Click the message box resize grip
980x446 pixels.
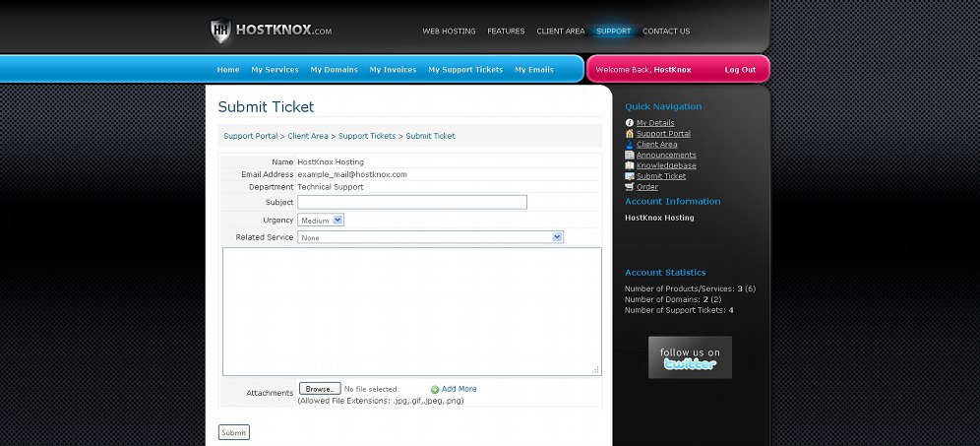pos(595,369)
